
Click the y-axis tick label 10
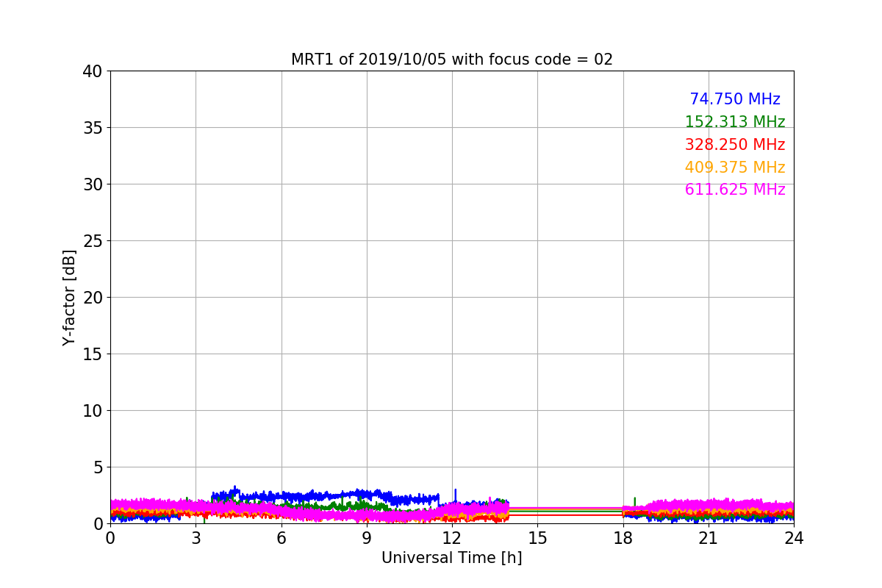click(93, 411)
